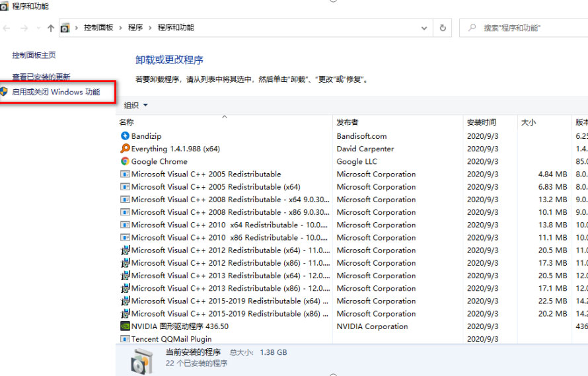Click 控制面板 in the breadcrumb path
The height and width of the screenshot is (376, 588).
[x=98, y=28]
